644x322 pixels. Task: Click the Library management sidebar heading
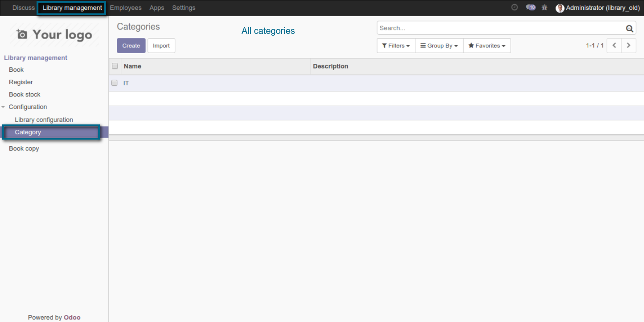(36, 58)
